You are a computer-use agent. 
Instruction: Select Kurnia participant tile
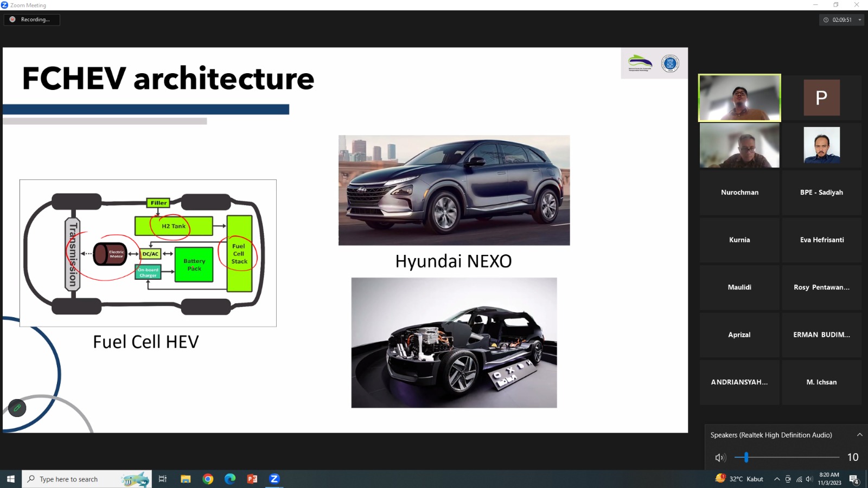[x=739, y=240]
